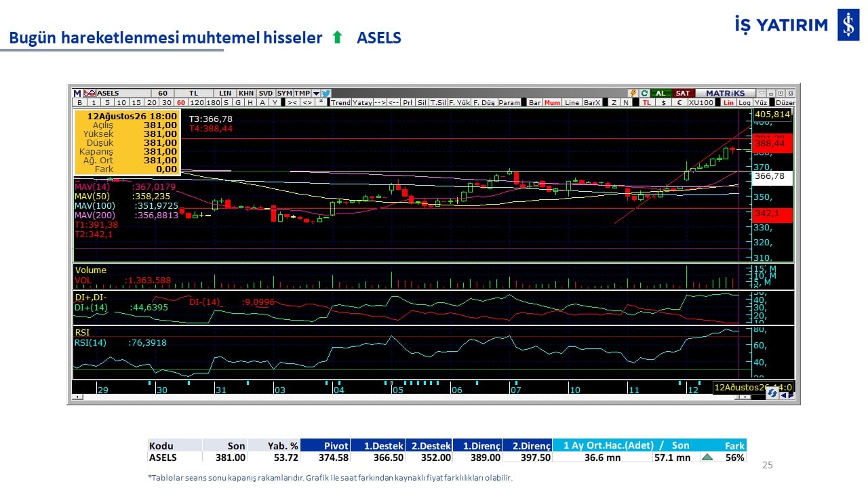Click the asterisk toolbar icon
868x488 pixels.
pos(321,102)
